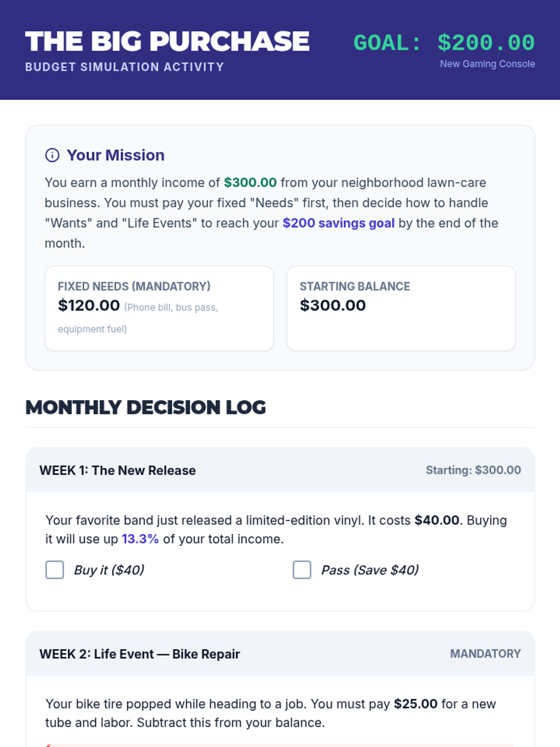Click the New Gaming Console subtitle
Image resolution: width=560 pixels, height=747 pixels.
pos(487,64)
